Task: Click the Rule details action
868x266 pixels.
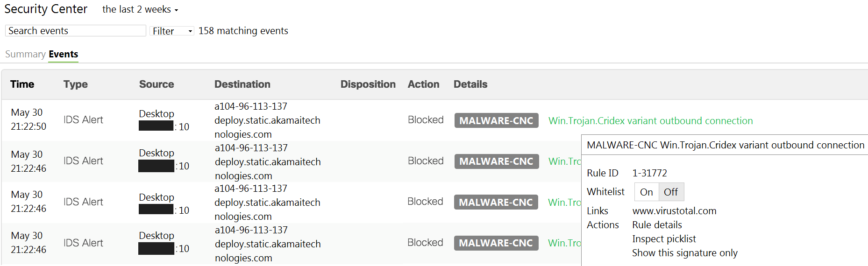Action: [657, 225]
